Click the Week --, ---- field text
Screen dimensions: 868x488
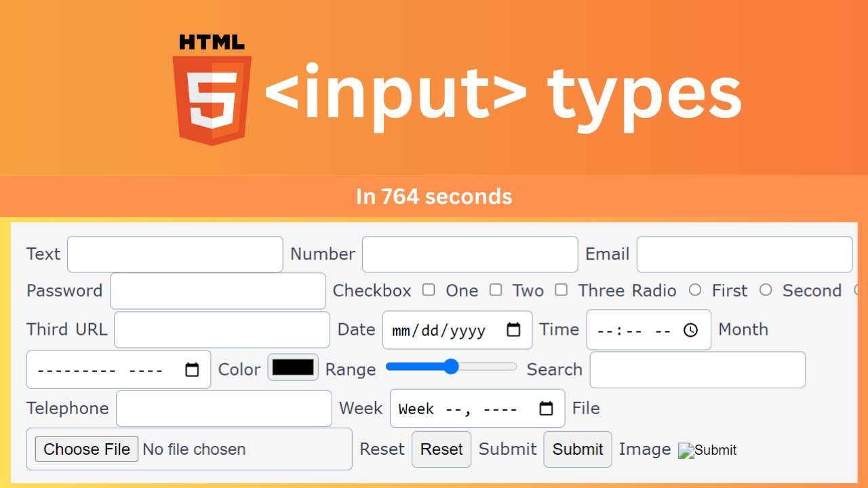pyautogui.click(x=458, y=409)
